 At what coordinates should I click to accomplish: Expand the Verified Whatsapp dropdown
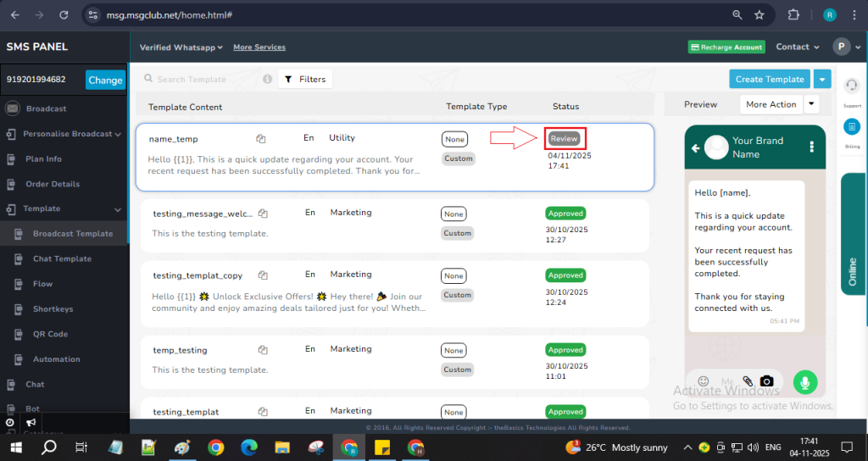click(x=181, y=47)
